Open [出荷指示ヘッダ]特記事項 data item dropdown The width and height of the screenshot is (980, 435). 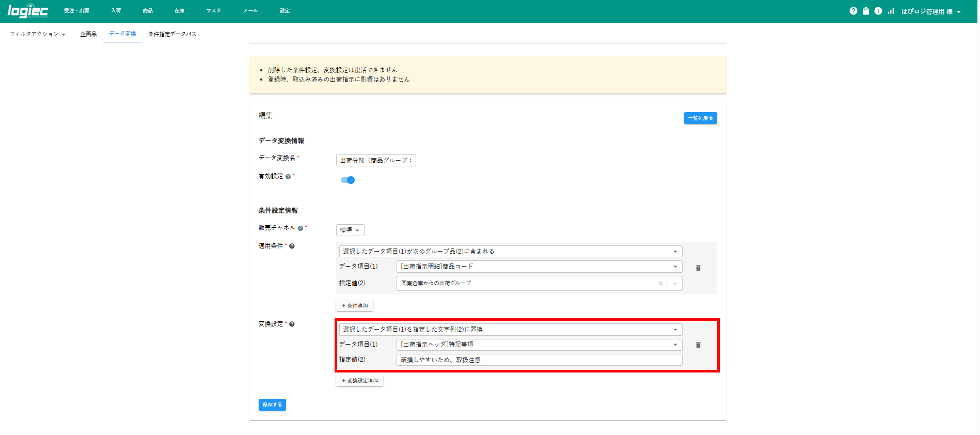(539, 345)
